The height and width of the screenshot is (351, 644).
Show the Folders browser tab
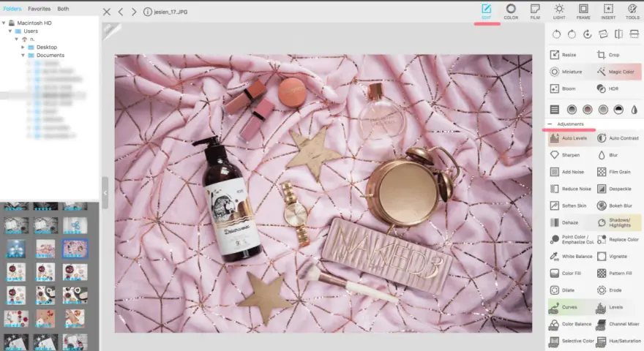click(x=12, y=9)
